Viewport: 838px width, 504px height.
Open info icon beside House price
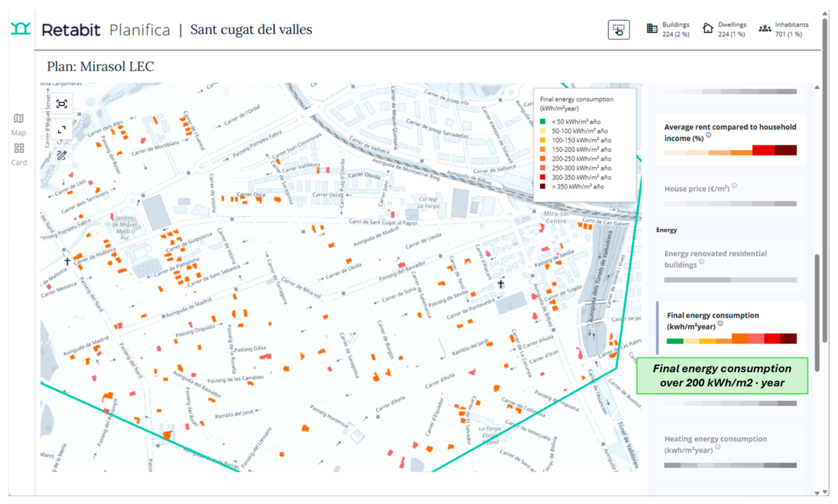tap(734, 185)
